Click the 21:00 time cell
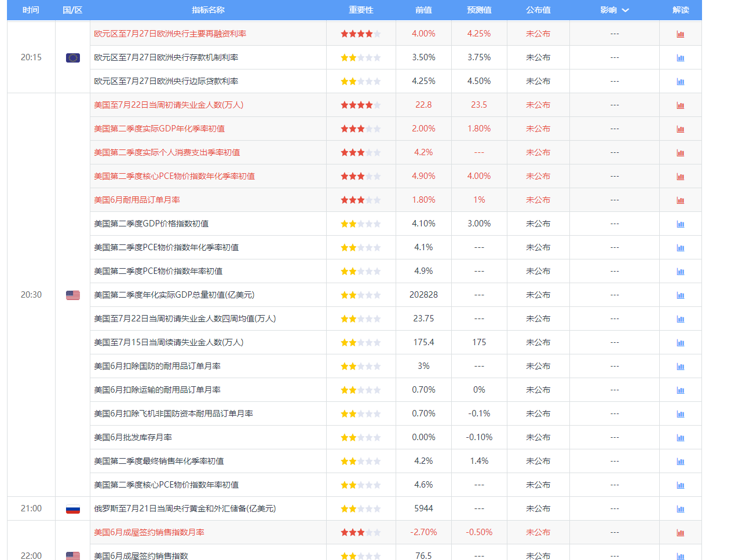 [31, 508]
